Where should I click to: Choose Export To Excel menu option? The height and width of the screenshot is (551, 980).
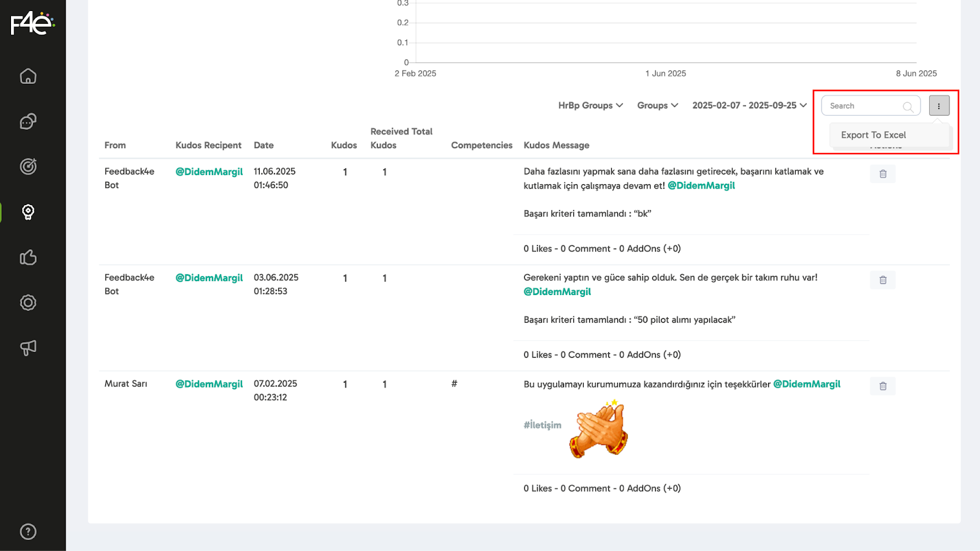(x=873, y=135)
